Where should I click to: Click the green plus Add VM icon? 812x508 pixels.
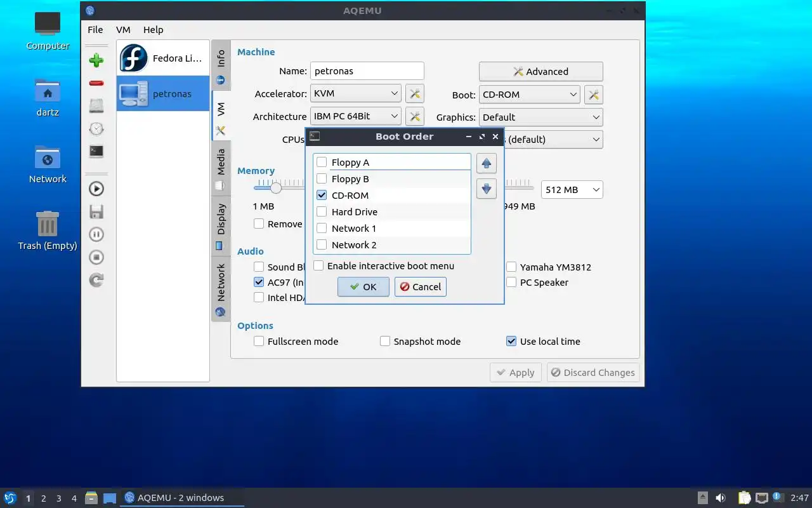click(x=96, y=60)
